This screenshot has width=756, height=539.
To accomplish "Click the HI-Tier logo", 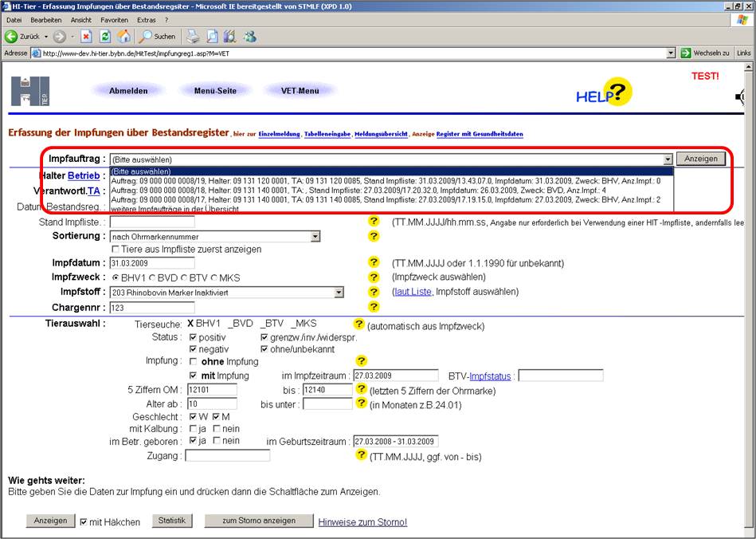I will [29, 92].
